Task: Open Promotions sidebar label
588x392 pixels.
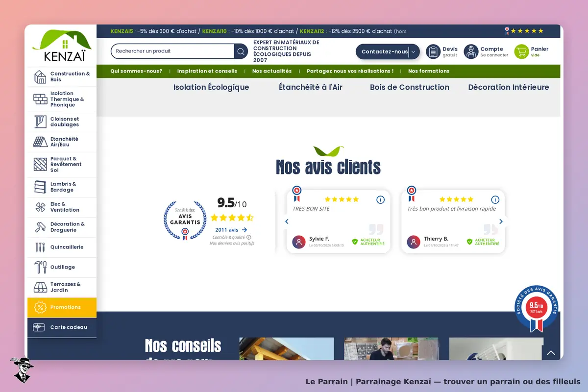Action: [65, 307]
